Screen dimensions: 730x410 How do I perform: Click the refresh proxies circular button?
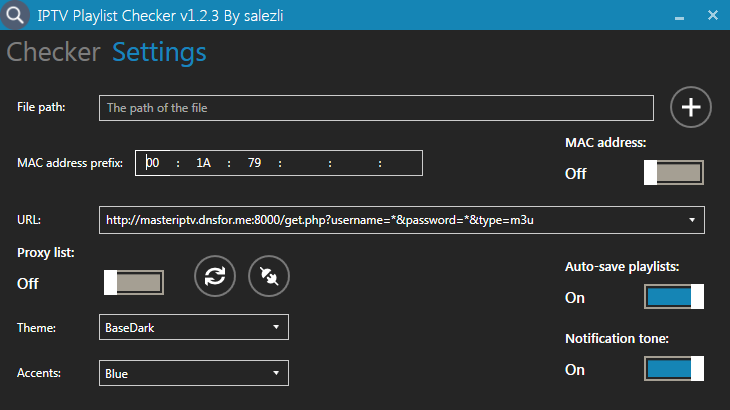tap(215, 276)
